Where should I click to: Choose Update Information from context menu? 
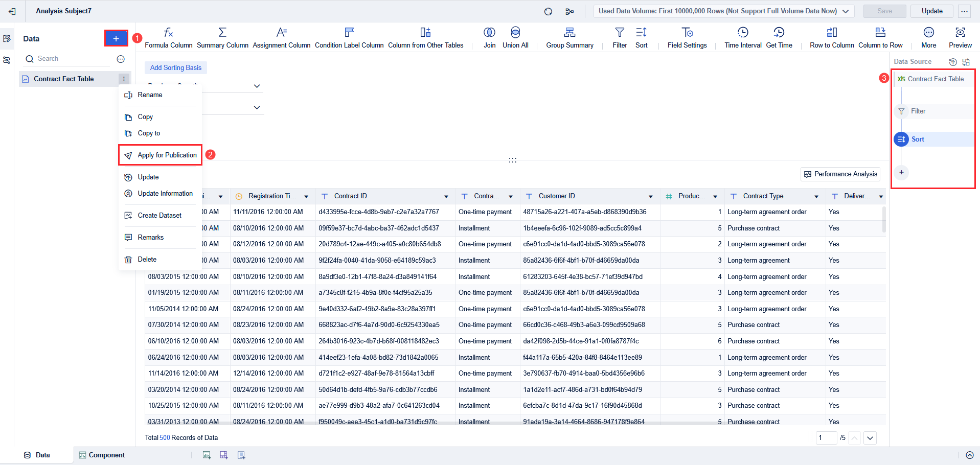point(160,194)
